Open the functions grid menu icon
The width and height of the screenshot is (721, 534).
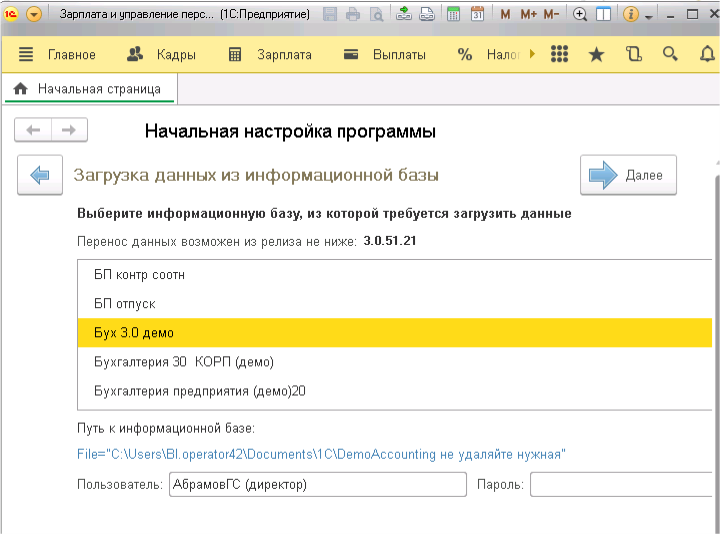(x=559, y=54)
